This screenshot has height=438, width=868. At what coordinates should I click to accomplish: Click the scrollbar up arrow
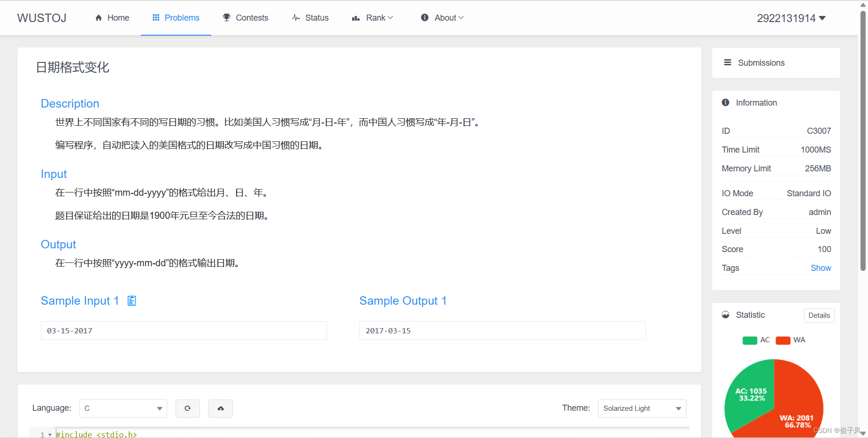[x=863, y=4]
